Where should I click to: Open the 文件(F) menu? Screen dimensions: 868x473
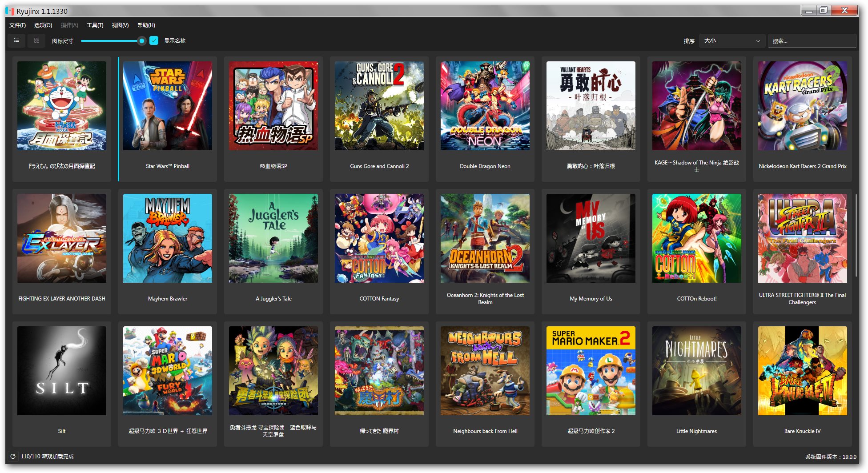pyautogui.click(x=17, y=25)
